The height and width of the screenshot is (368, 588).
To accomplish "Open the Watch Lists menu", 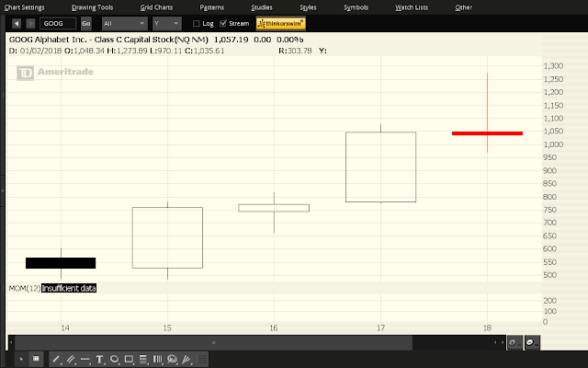I will (412, 7).
